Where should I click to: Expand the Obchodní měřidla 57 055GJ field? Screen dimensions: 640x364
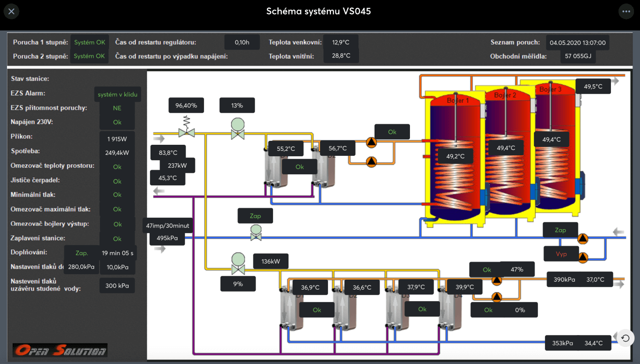[x=577, y=56]
